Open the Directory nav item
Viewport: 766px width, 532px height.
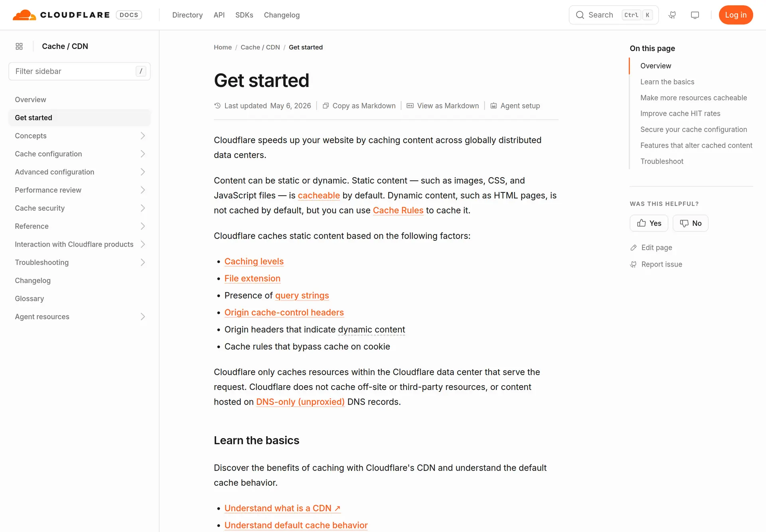coord(188,15)
